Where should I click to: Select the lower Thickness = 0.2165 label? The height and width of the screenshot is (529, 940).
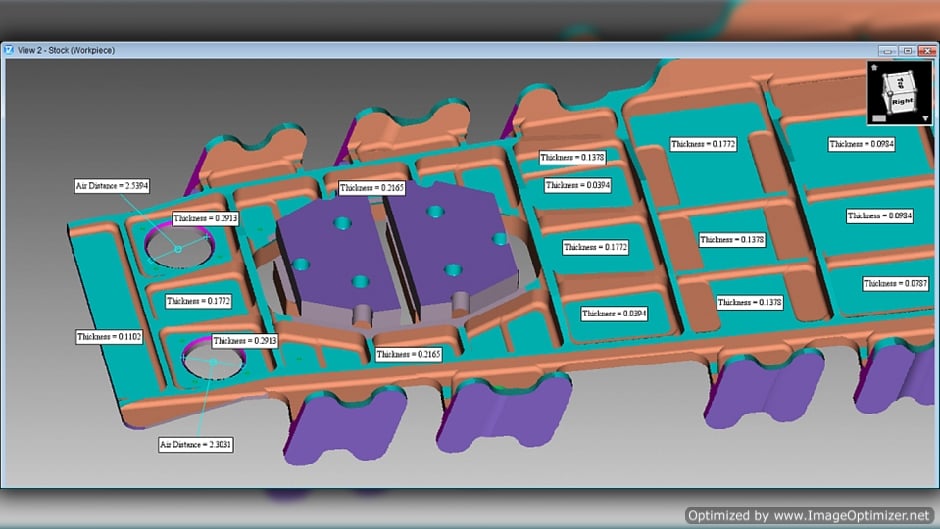tap(408, 354)
